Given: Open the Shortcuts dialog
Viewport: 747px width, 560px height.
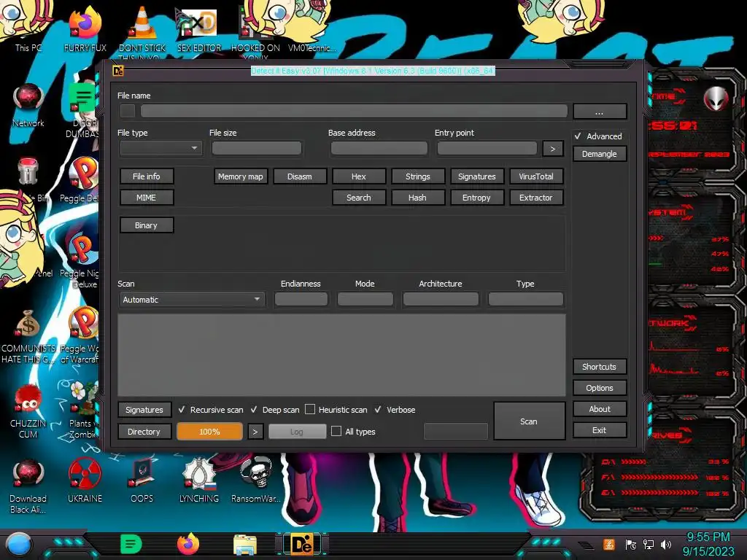Looking at the screenshot, I should [600, 367].
